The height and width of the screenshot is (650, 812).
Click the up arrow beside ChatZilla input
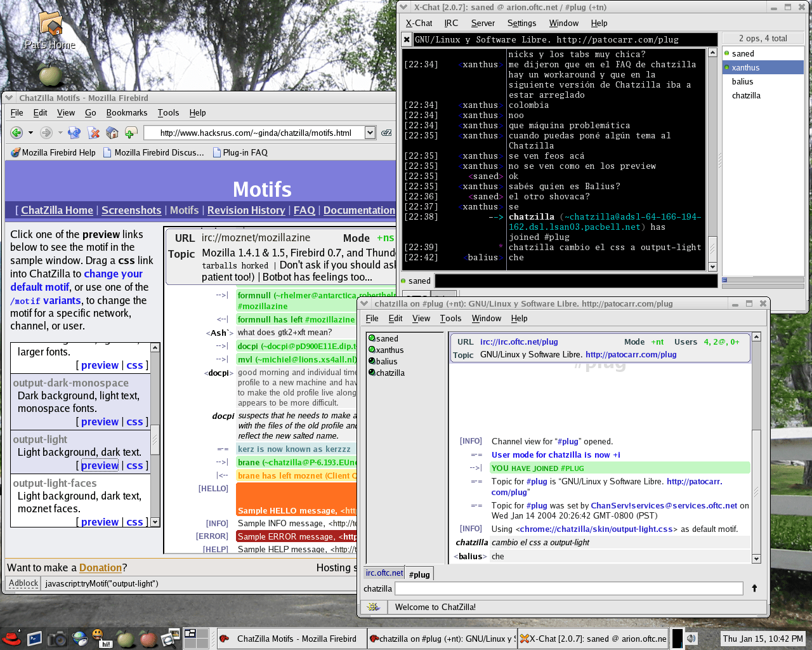click(754, 588)
